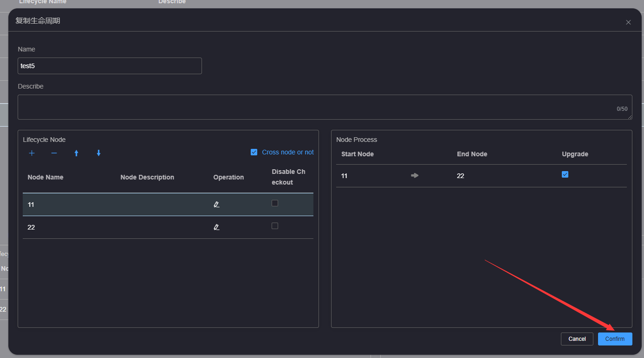Close the copy lifecycle dialog with X
Image resolution: width=644 pixels, height=358 pixels.
(x=628, y=22)
